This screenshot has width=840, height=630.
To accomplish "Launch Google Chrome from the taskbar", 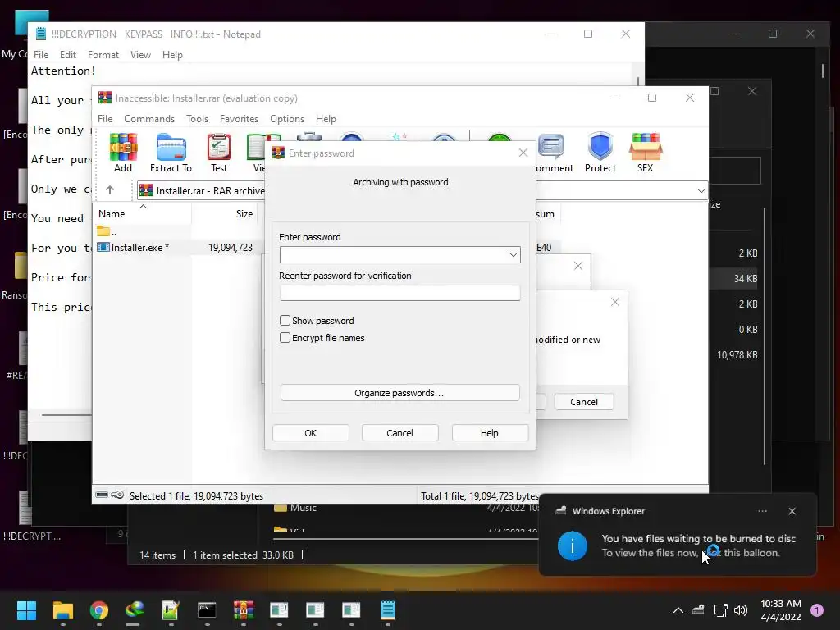I will (99, 610).
